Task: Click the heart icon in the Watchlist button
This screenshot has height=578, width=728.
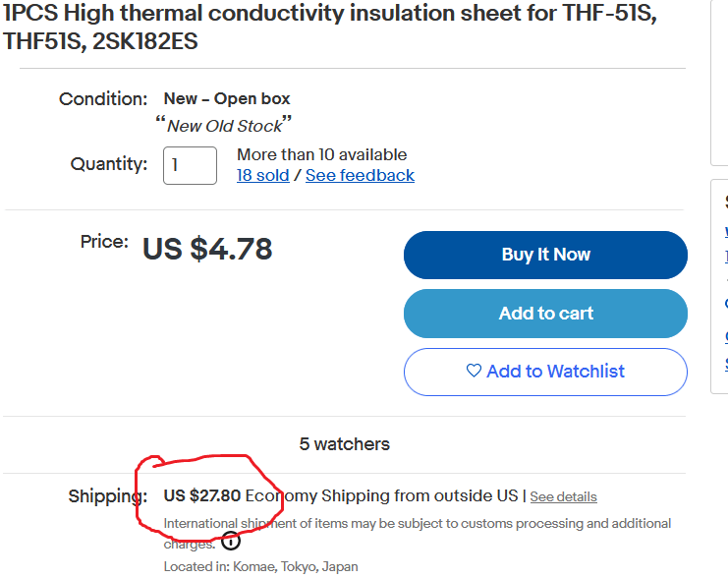Action: pyautogui.click(x=474, y=371)
